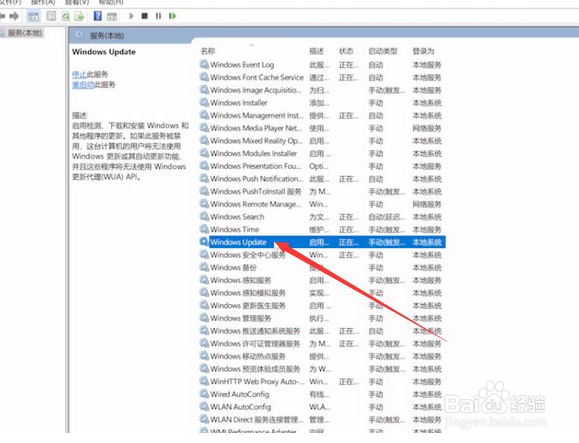Select the Windows 安全中心服务 row
579x443 pixels.
point(321,255)
